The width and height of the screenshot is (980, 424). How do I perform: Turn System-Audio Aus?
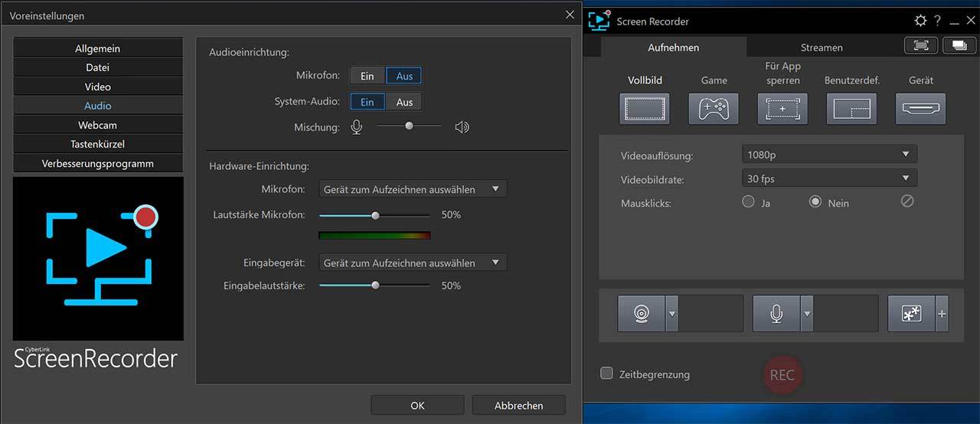pyautogui.click(x=404, y=102)
